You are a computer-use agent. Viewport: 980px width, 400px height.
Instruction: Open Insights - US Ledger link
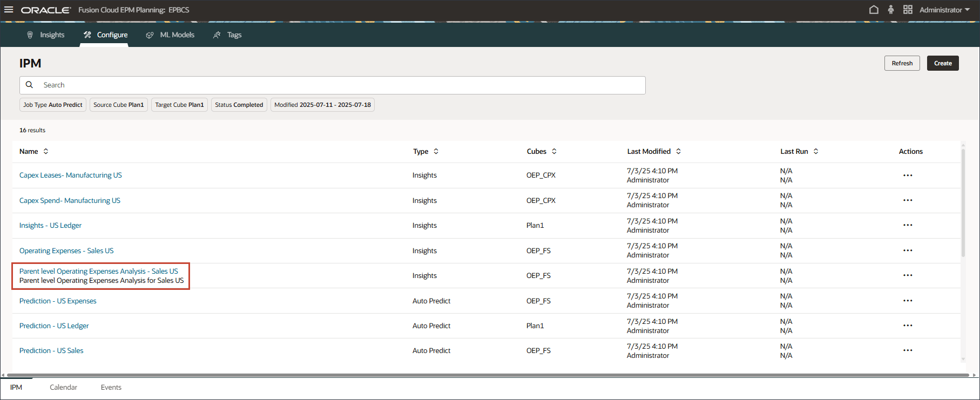(50, 226)
